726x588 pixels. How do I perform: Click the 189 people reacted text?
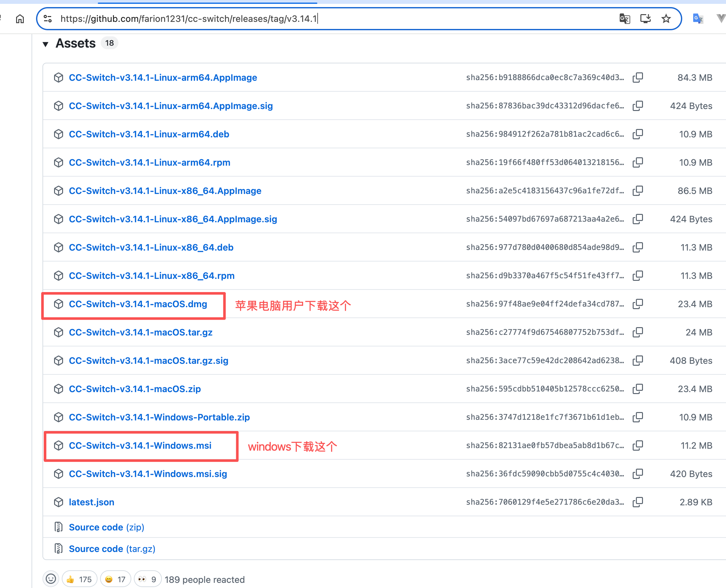pyautogui.click(x=205, y=580)
